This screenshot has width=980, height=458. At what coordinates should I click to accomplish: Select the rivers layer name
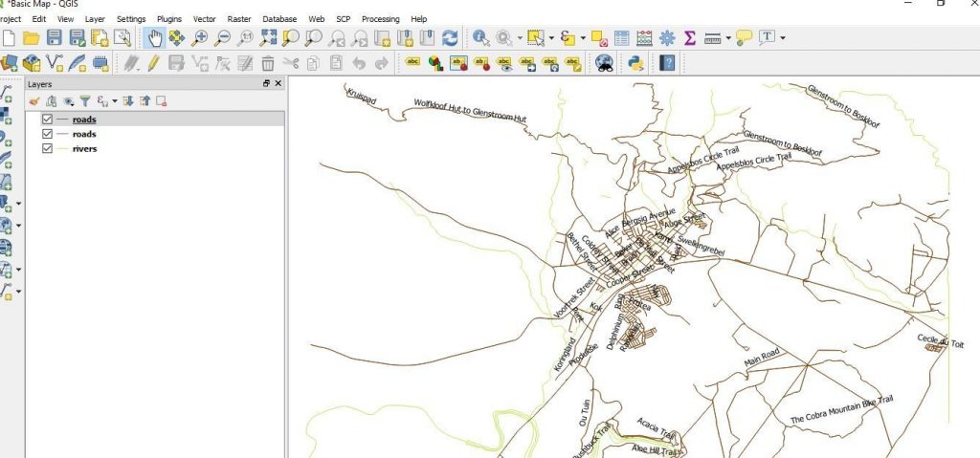tap(84, 149)
